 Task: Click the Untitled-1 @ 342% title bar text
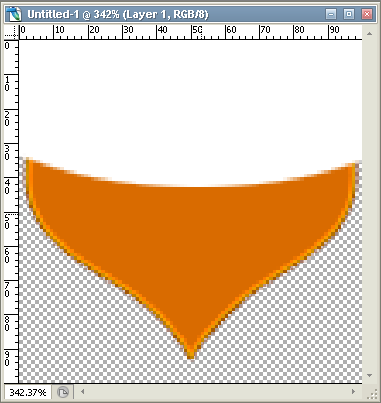(x=118, y=14)
